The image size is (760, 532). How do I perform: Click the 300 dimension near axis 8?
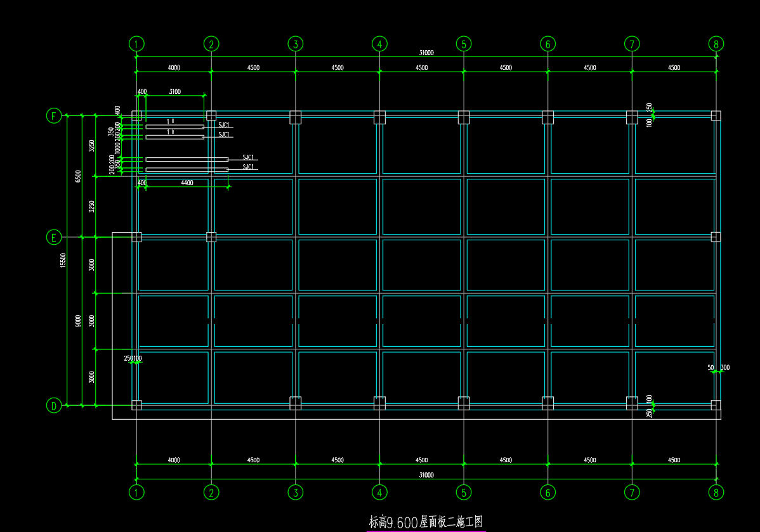coord(725,367)
